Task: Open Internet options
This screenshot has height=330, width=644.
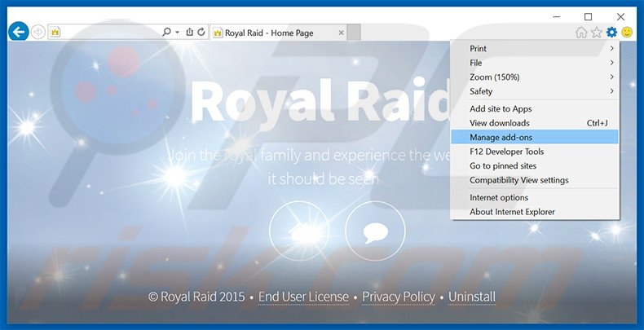Action: coord(535,197)
